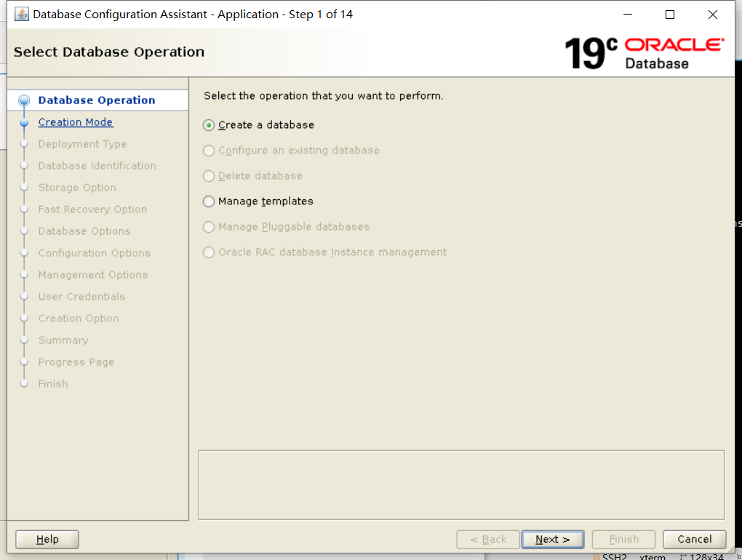
Task: Click the Summary step in sidebar
Action: click(x=63, y=340)
